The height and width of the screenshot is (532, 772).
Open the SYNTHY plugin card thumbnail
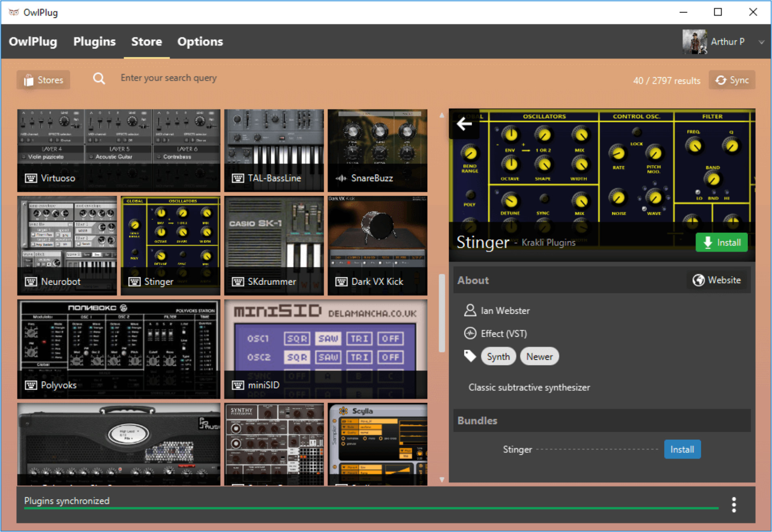pos(274,444)
